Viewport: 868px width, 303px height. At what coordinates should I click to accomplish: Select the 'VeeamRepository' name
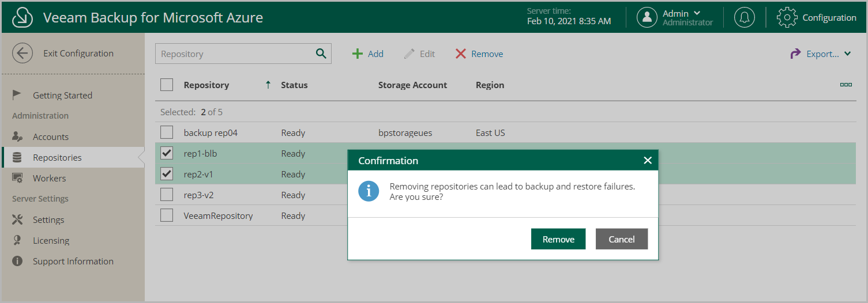tap(218, 215)
